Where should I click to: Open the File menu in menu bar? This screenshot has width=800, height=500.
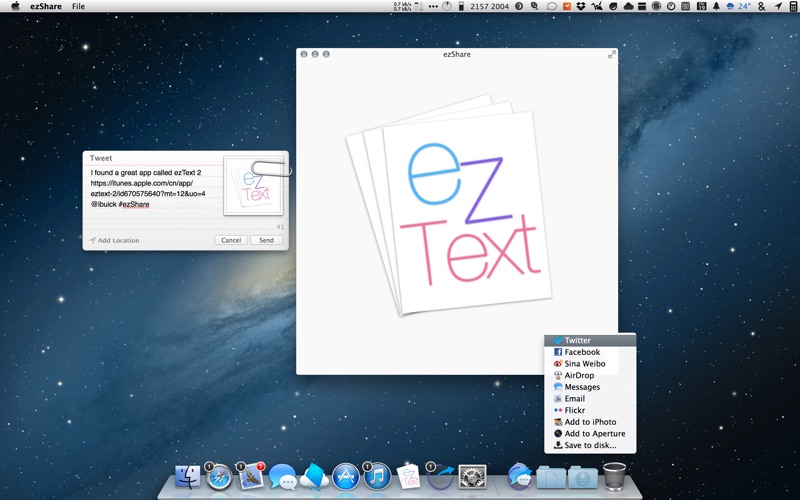click(79, 6)
